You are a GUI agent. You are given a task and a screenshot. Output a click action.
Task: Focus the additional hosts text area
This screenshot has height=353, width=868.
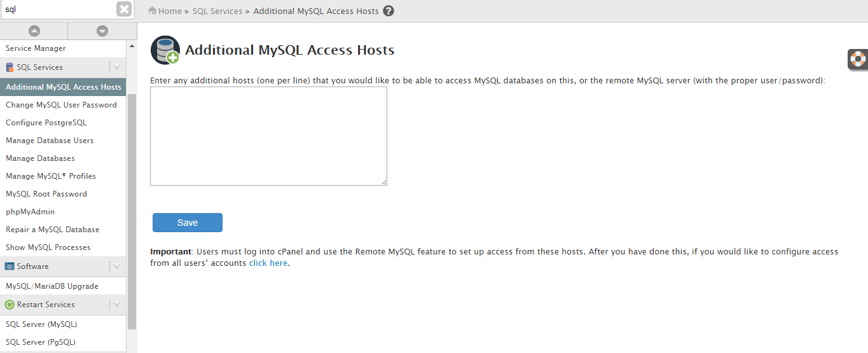(268, 136)
